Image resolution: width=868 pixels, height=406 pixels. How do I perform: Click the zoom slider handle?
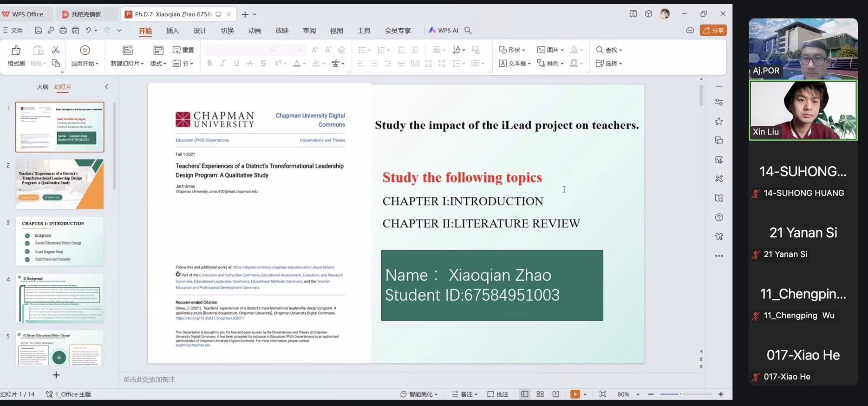pyautogui.click(x=680, y=394)
